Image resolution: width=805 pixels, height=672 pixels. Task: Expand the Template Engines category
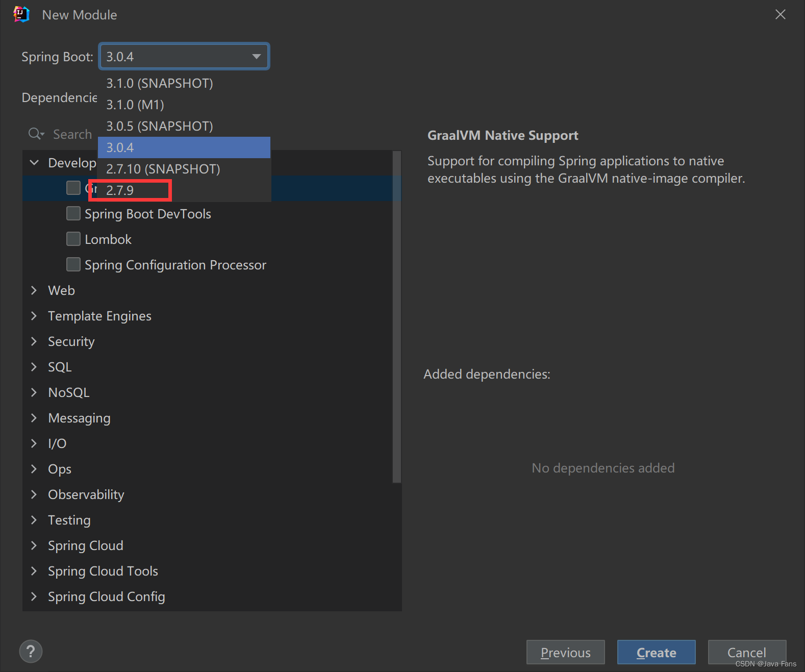click(x=34, y=316)
